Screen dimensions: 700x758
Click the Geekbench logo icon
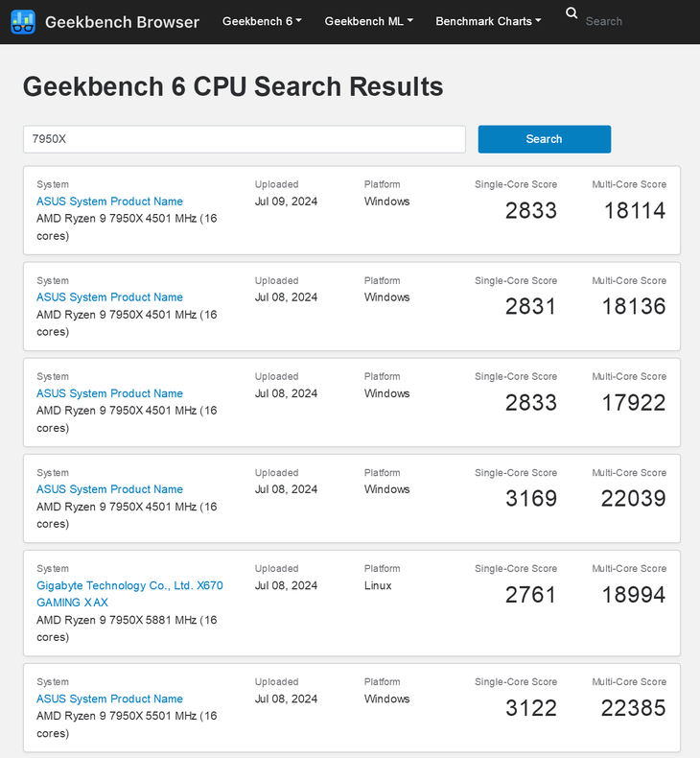pos(23,21)
